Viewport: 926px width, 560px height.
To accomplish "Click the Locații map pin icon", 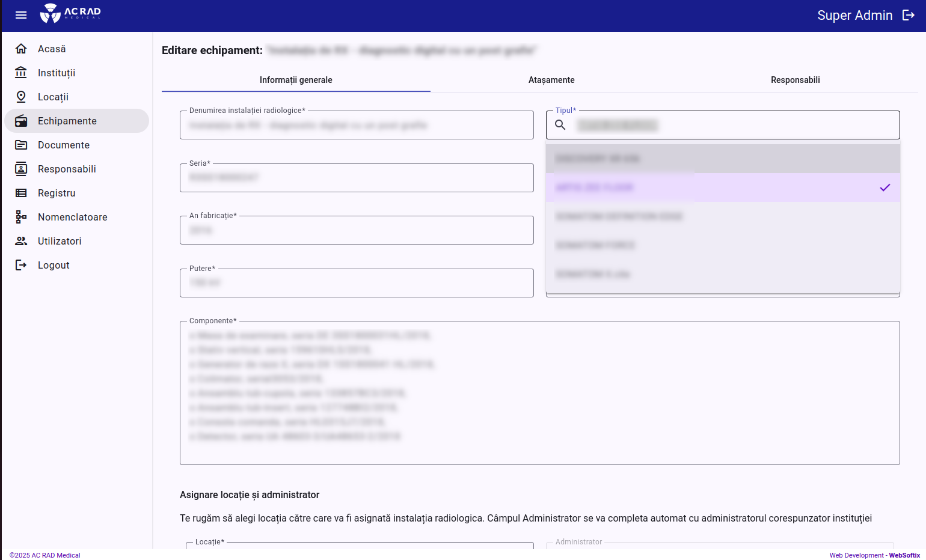I will click(21, 97).
